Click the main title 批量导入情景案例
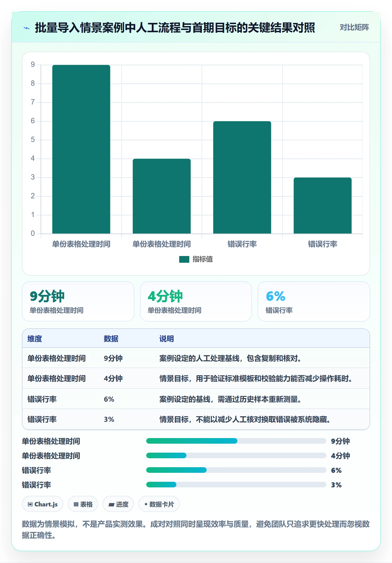392x563 pixels. tap(175, 28)
